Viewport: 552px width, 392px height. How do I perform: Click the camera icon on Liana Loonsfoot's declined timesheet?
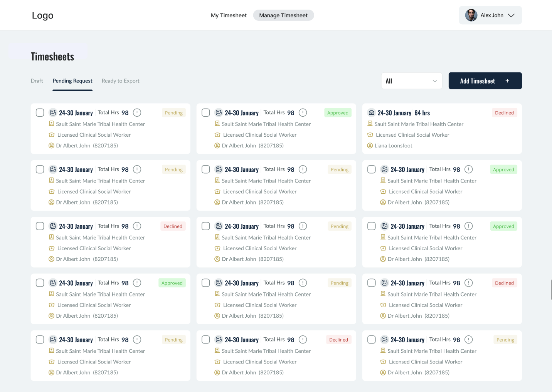371,112
